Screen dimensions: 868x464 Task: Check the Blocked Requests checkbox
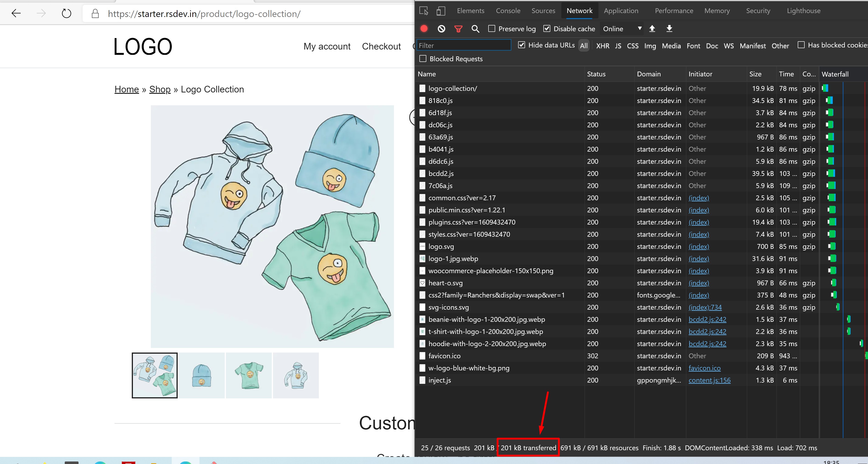423,58
